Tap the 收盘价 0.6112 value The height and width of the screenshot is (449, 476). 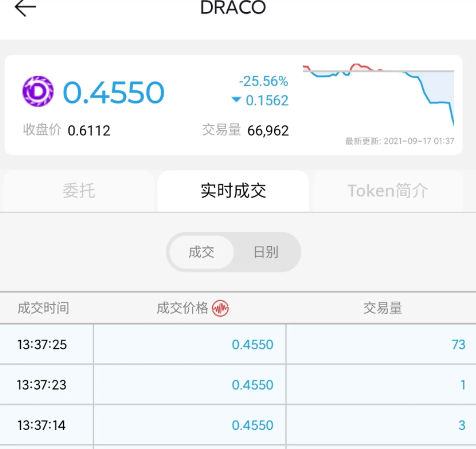89,131
